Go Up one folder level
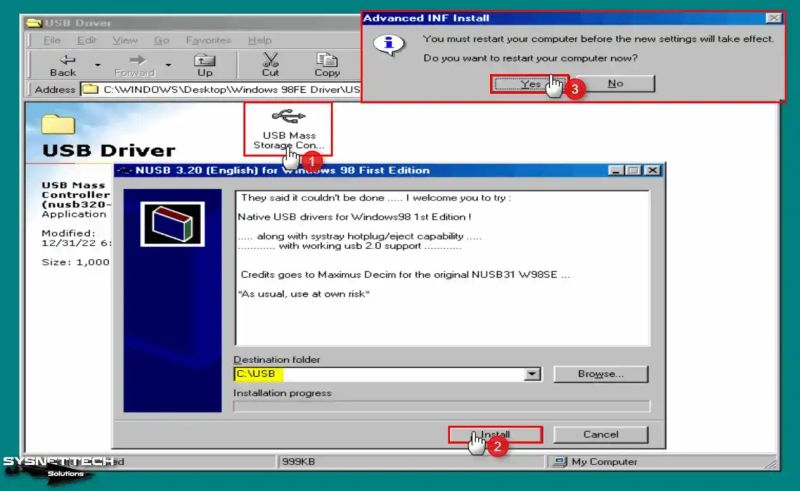800x491 pixels. [x=205, y=65]
